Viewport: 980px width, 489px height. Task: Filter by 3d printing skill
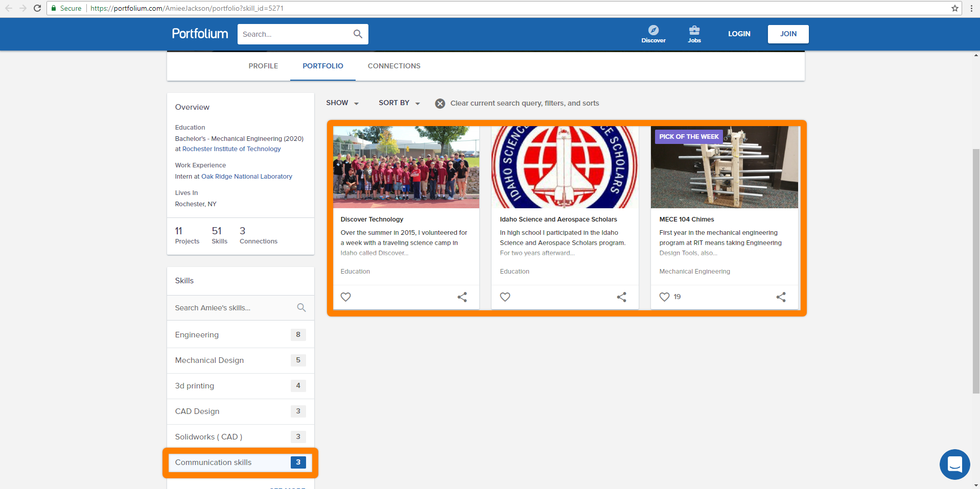(241, 386)
